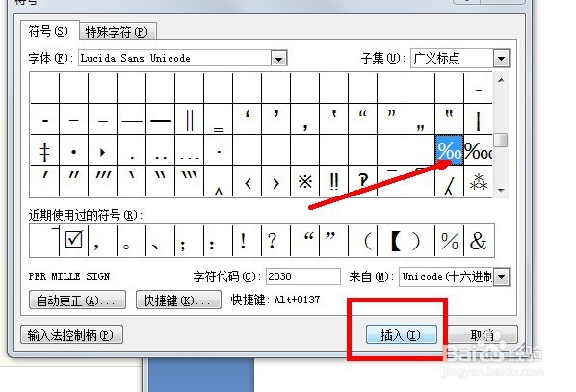
Task: Click the scrollbar down arrow of symbol grid
Action: pos(501,191)
